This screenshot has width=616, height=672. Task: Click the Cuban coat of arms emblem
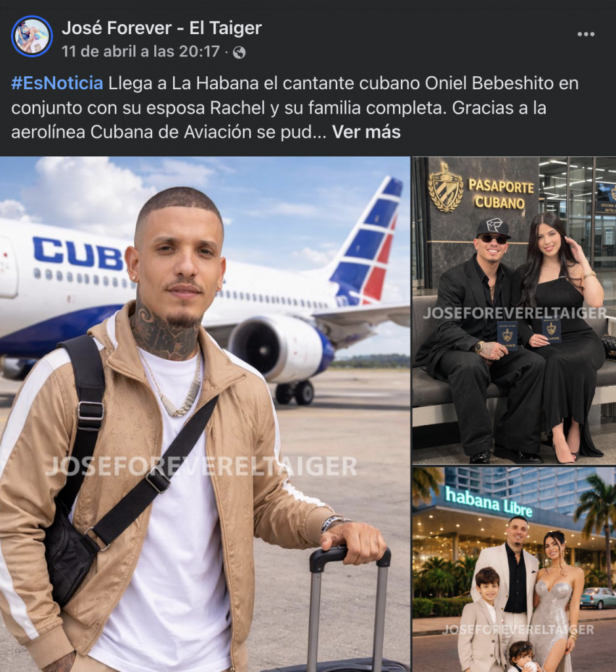[445, 188]
